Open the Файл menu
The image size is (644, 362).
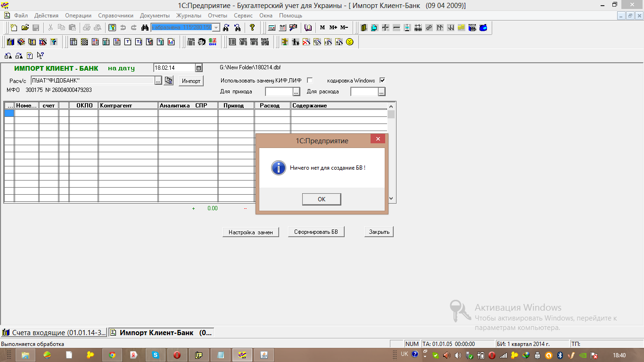21,16
